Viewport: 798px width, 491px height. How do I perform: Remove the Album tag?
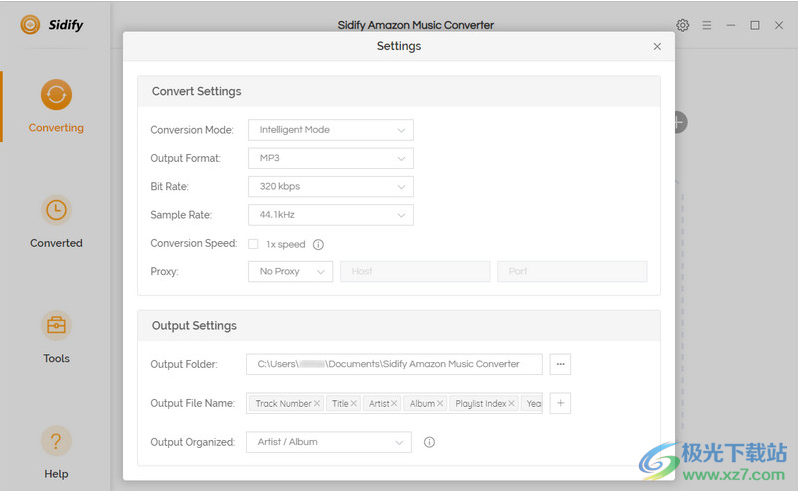[x=440, y=403]
